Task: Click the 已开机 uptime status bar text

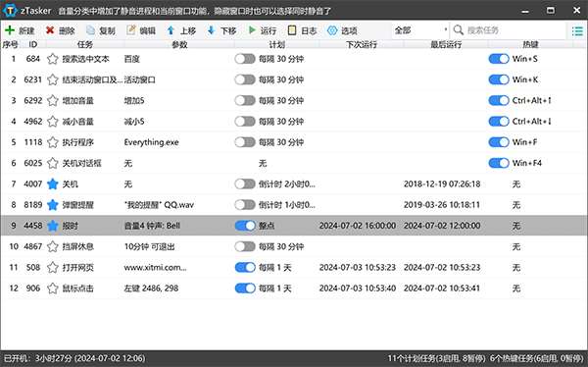Action: tap(74, 358)
